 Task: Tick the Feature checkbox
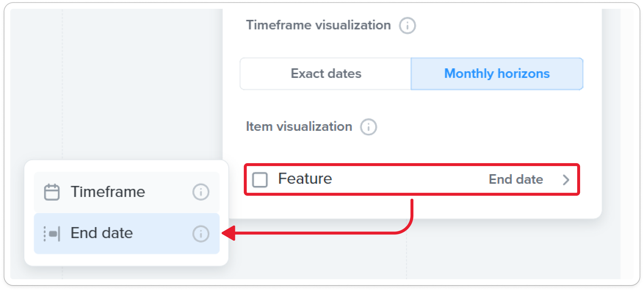click(260, 180)
